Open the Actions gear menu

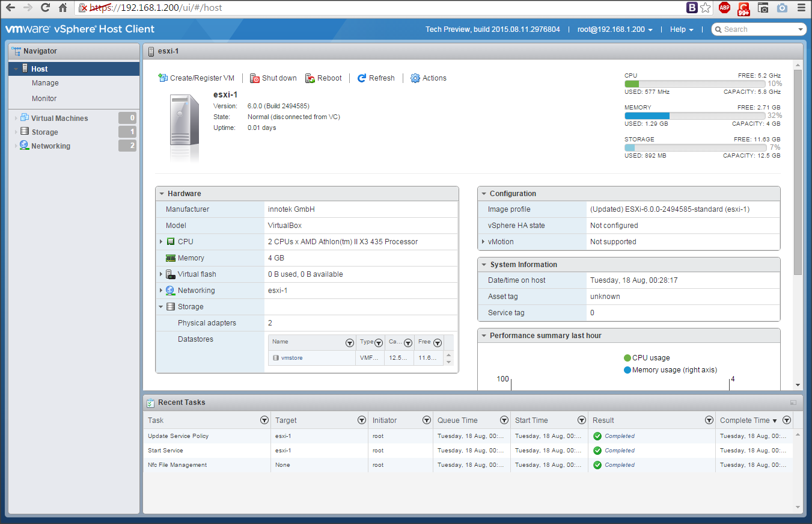coord(415,78)
